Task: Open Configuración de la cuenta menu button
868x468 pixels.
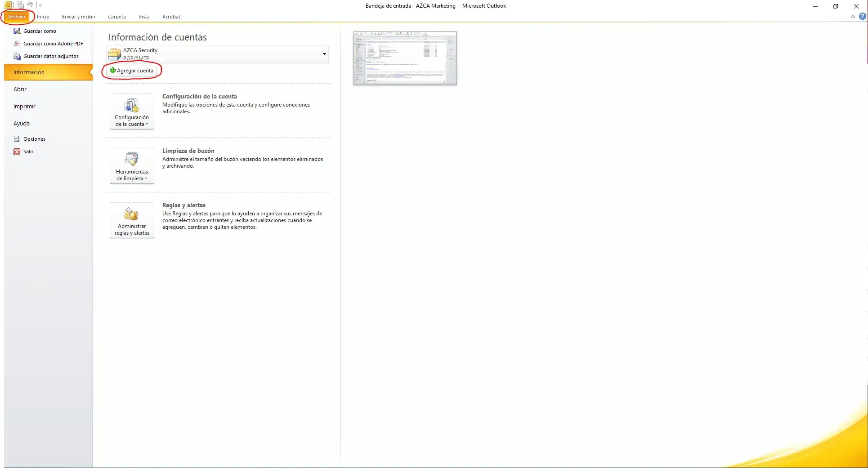Action: coord(132,111)
